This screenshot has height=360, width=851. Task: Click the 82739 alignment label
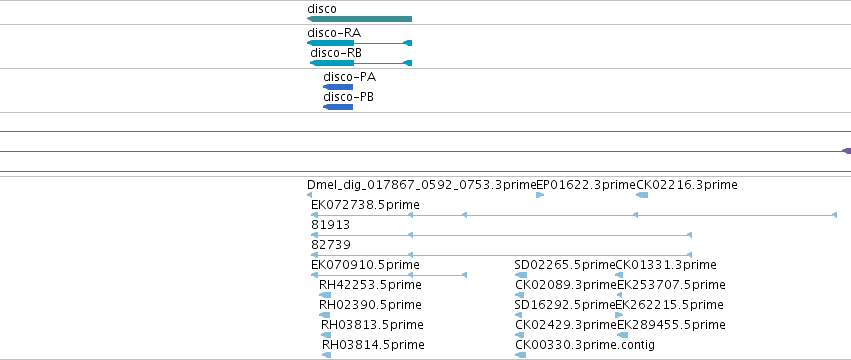coord(331,245)
